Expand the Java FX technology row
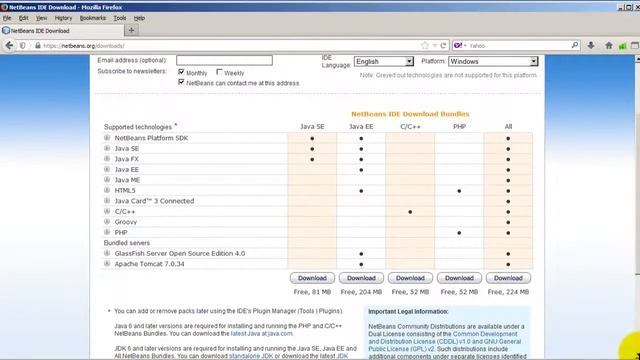 point(107,159)
